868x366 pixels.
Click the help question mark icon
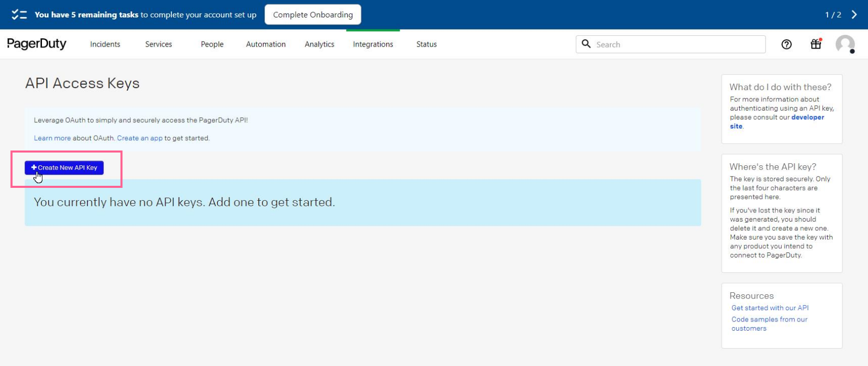point(786,45)
